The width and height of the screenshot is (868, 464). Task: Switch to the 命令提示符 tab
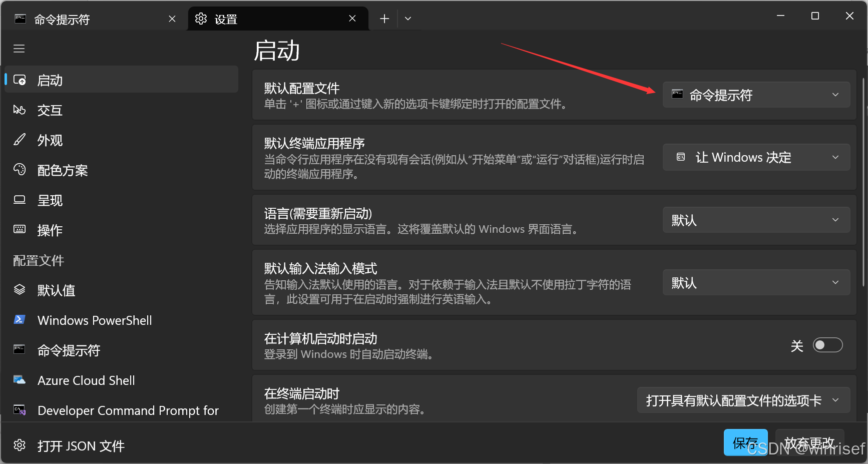pyautogui.click(x=95, y=19)
